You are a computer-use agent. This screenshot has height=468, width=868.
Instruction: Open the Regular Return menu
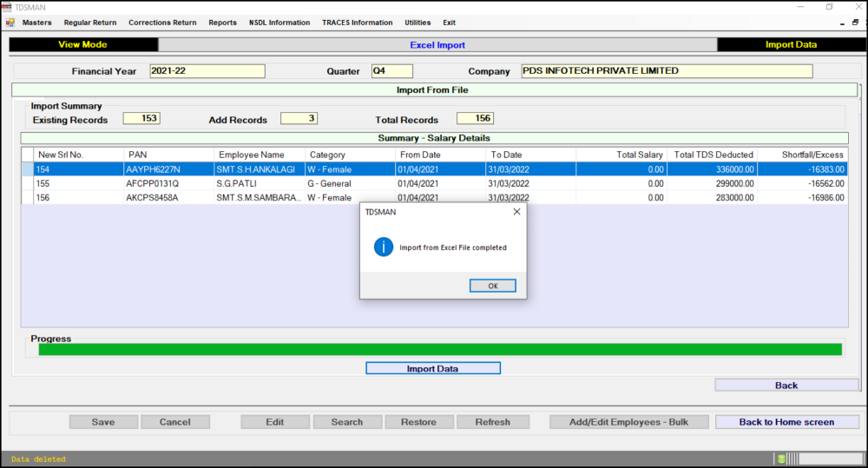(90, 23)
